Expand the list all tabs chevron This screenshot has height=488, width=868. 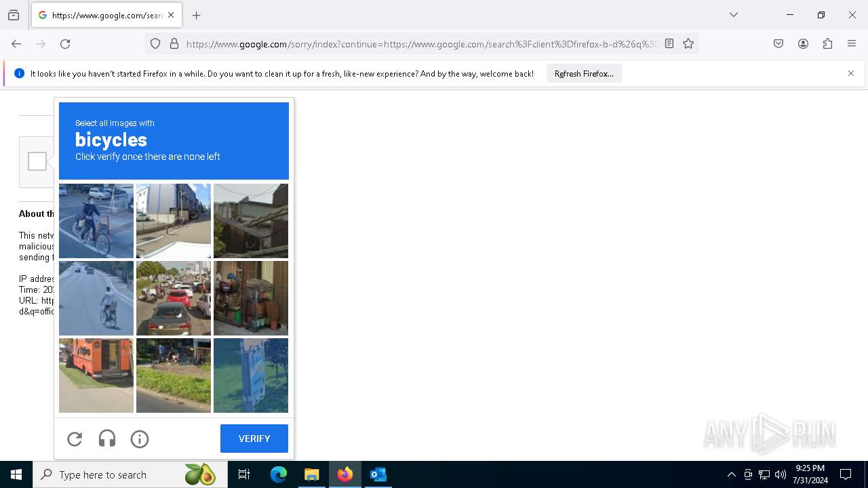click(734, 15)
